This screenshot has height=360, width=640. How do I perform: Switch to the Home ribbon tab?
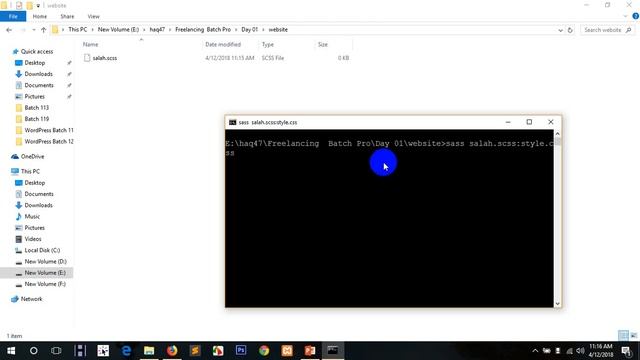(x=40, y=16)
